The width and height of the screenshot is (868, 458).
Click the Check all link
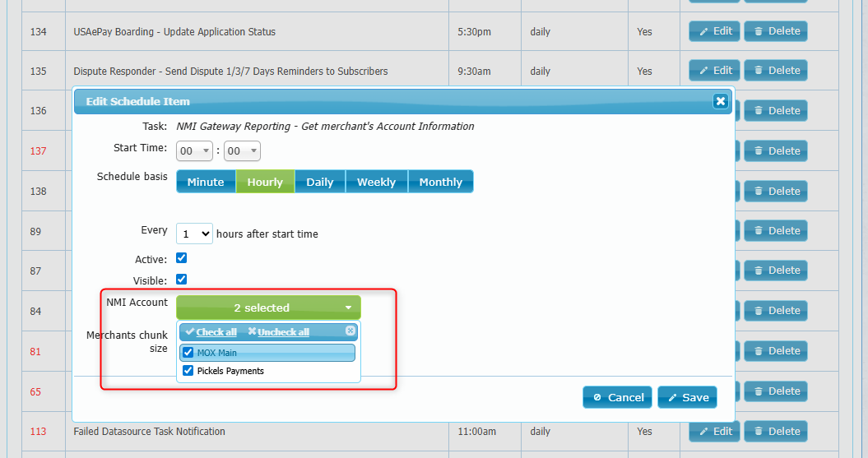pos(216,332)
